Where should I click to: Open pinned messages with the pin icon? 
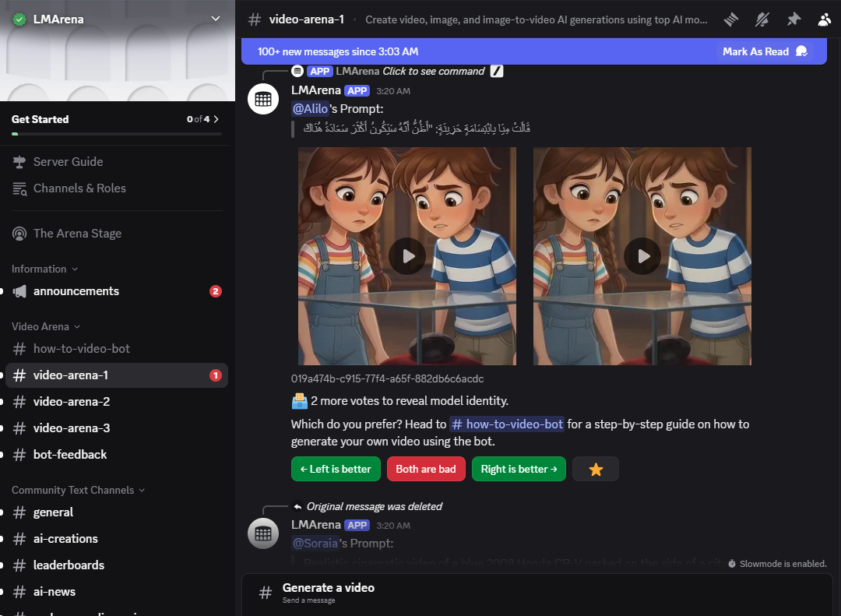(x=793, y=19)
